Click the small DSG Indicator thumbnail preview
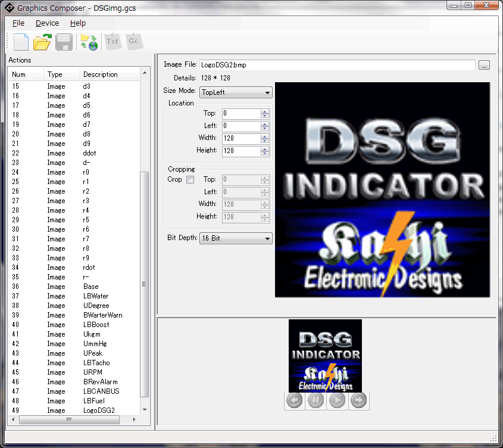Image resolution: width=503 pixels, height=448 pixels. tap(325, 356)
